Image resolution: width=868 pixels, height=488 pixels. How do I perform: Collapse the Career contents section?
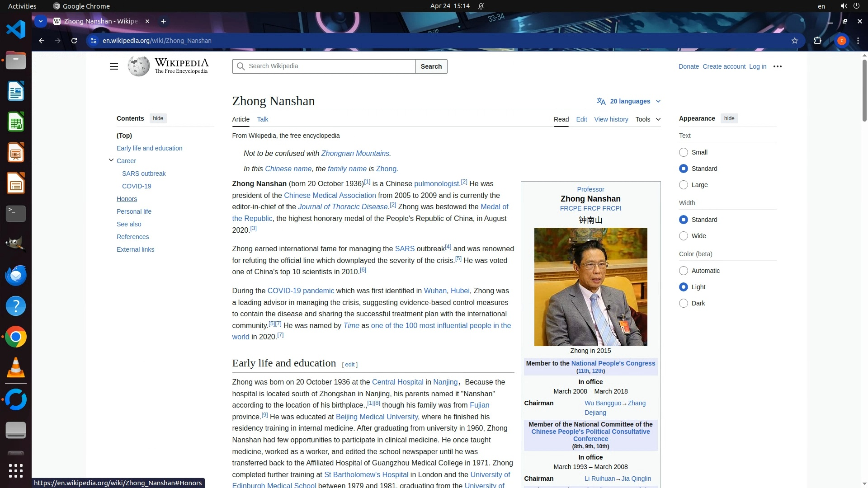point(111,160)
